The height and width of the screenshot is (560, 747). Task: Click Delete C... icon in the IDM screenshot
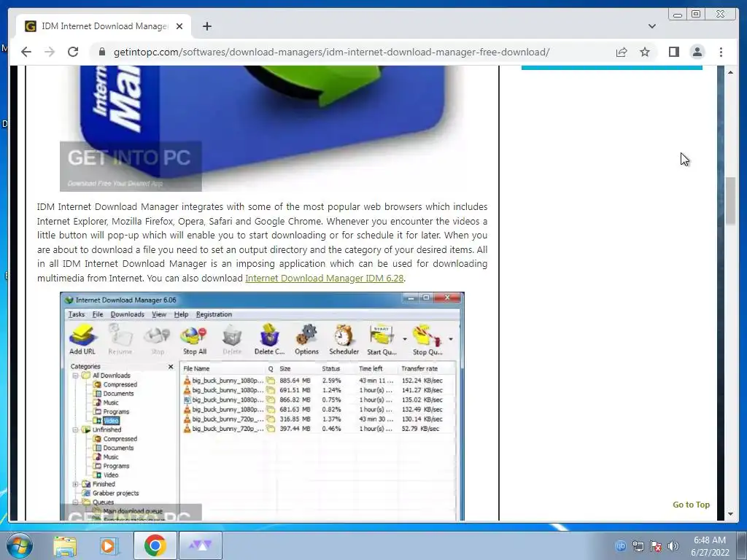pyautogui.click(x=269, y=339)
